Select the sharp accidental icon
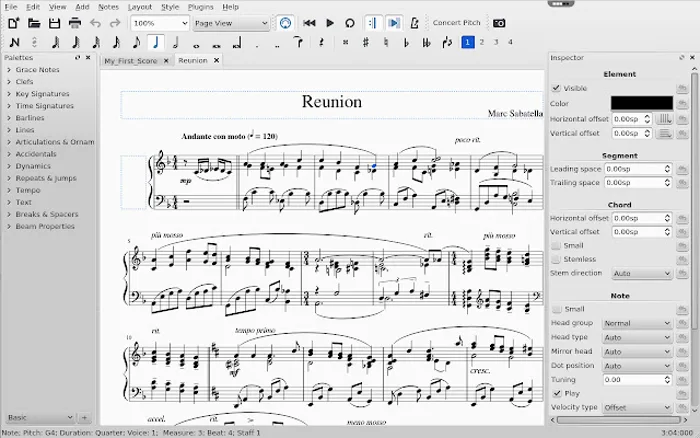Viewport: 700px width, 438px height. tap(365, 42)
